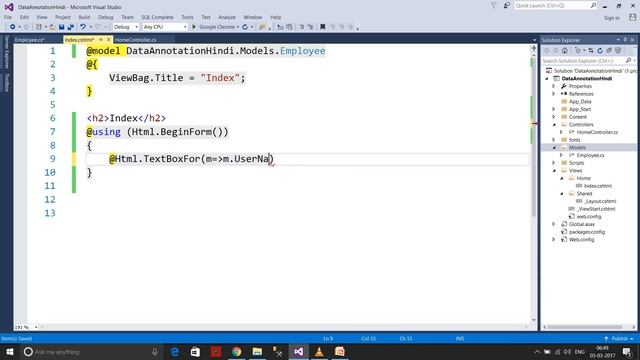This screenshot has height=360, width=640.
Task: Click the Back icon in Solution Explorer toolbar
Action: click(547, 51)
